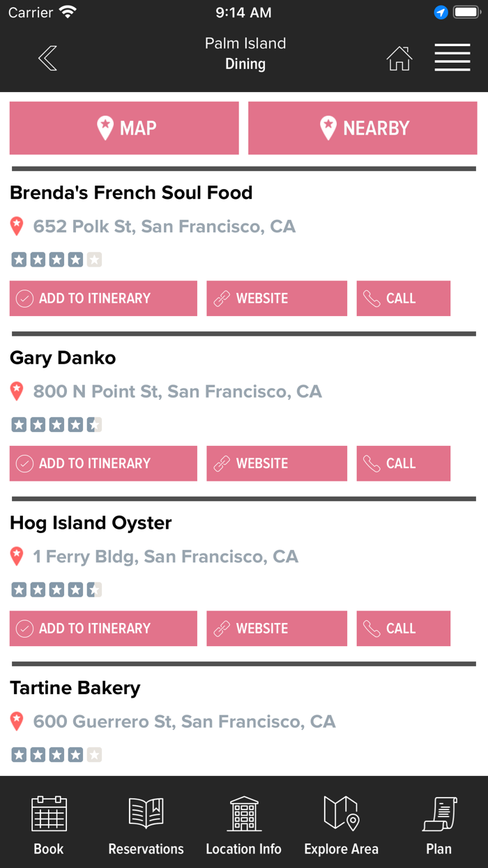Call Gary Danko restaurant

point(403,463)
